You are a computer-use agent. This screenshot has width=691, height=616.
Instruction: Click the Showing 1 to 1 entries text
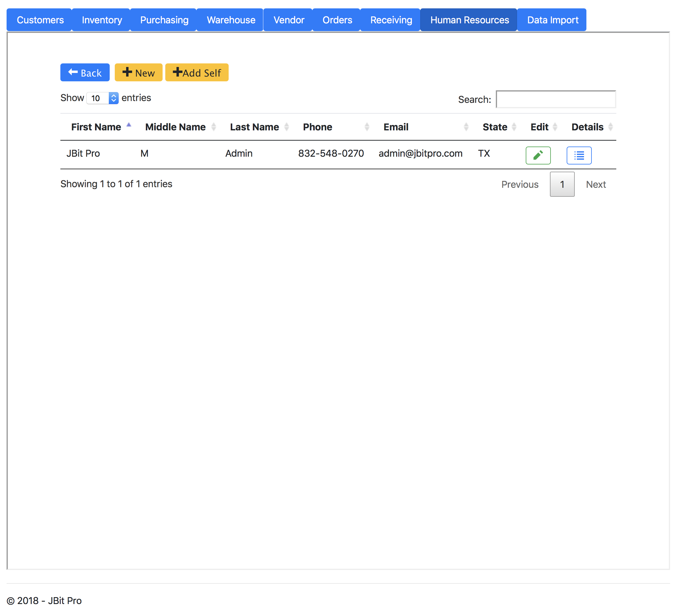point(116,184)
